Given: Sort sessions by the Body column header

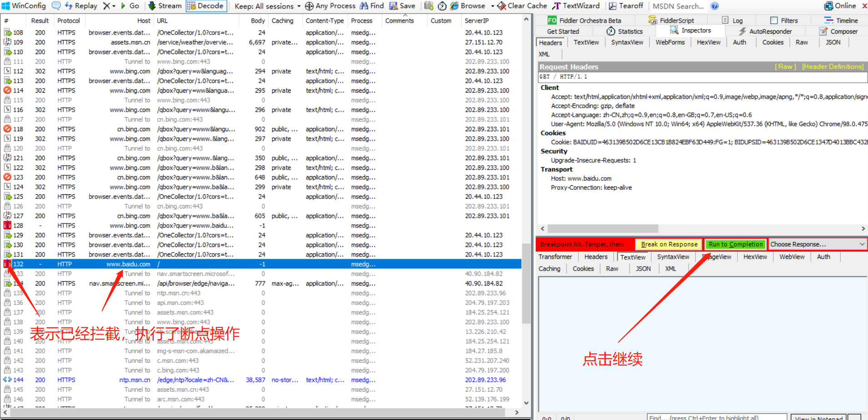Looking at the screenshot, I should coord(258,20).
